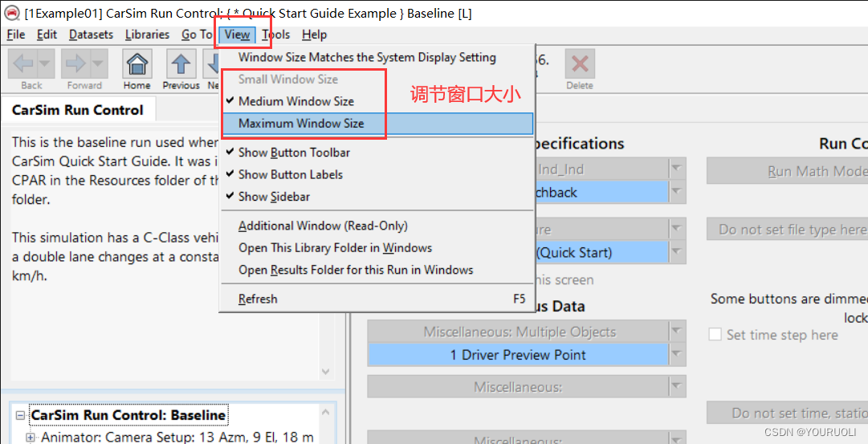
Task: Click the Do not set time, station button
Action: [x=787, y=413]
